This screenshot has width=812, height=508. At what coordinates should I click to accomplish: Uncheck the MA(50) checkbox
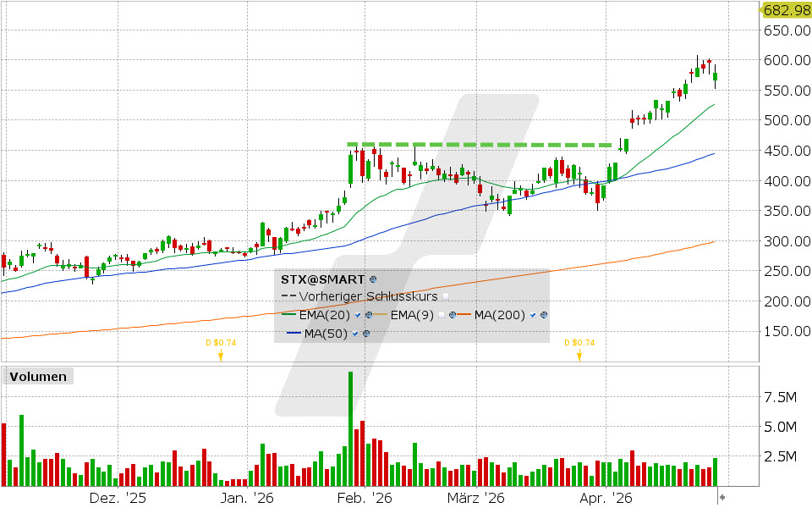355,334
